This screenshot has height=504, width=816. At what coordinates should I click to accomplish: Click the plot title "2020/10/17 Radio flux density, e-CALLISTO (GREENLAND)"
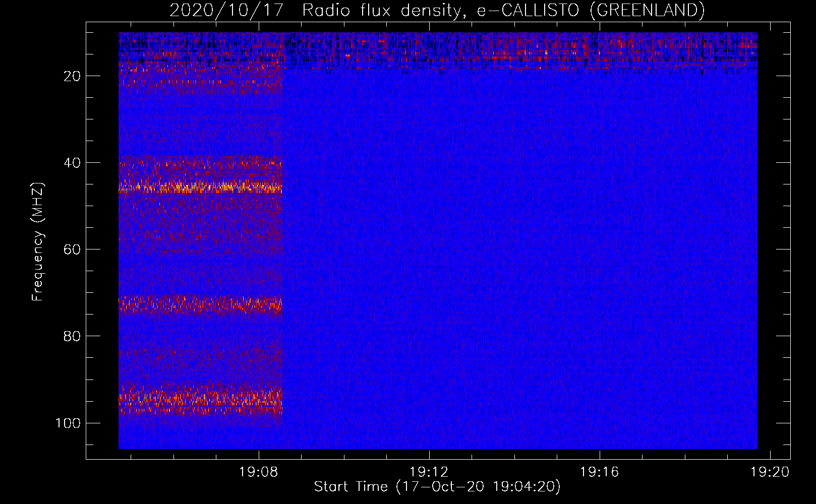(437, 10)
